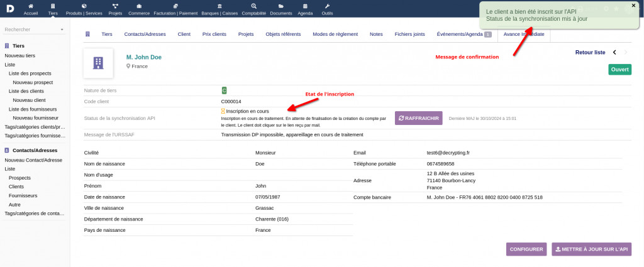The height and width of the screenshot is (267, 644).
Task: Click the METTRE À JOUR SUR L'API button
Action: click(x=591, y=249)
